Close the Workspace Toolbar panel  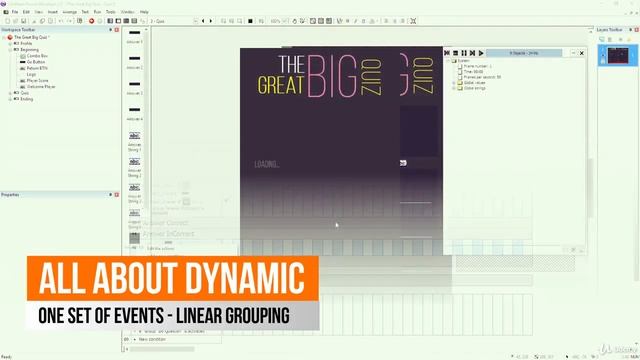click(116, 30)
